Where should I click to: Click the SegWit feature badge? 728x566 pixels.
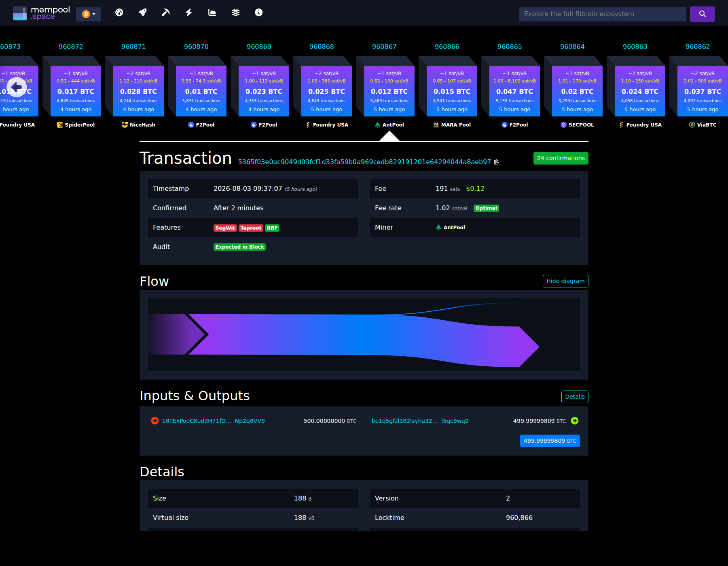225,228
